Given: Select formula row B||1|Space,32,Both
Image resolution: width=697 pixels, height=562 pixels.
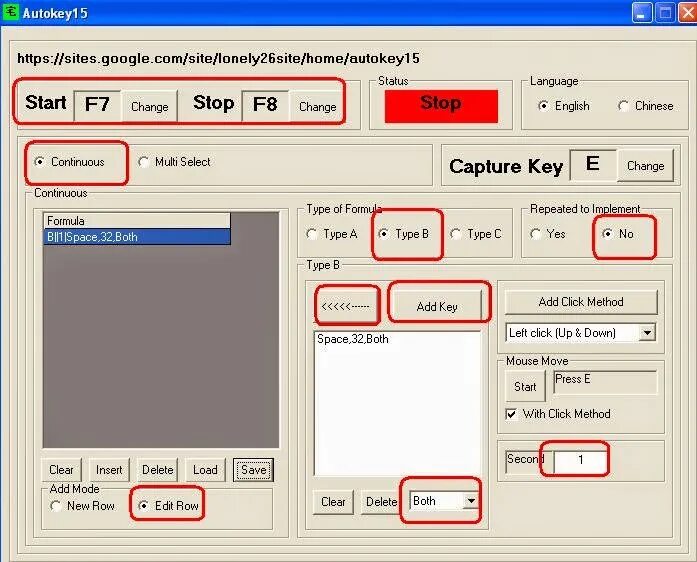Looking at the screenshot, I should (x=137, y=237).
